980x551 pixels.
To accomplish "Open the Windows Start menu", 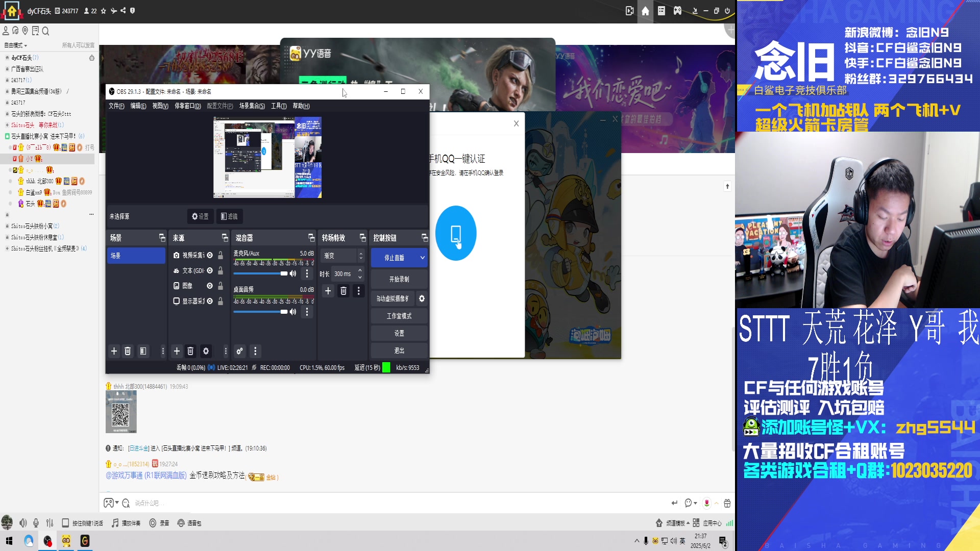I will pos(9,541).
